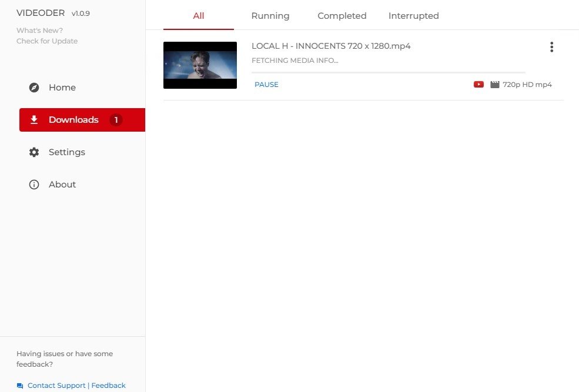
Task: Pause the LOCAL H - INNOCENTS download
Action: click(x=267, y=85)
